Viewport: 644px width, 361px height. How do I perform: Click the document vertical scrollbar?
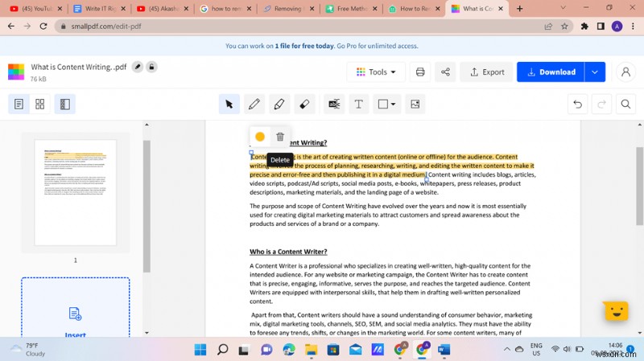pos(639,186)
